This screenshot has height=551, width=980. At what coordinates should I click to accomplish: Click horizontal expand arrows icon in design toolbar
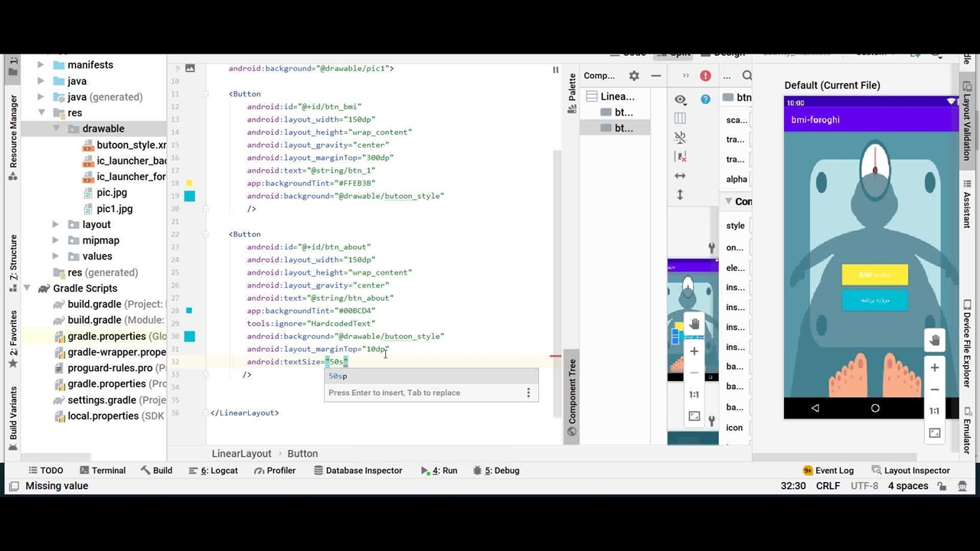point(680,175)
